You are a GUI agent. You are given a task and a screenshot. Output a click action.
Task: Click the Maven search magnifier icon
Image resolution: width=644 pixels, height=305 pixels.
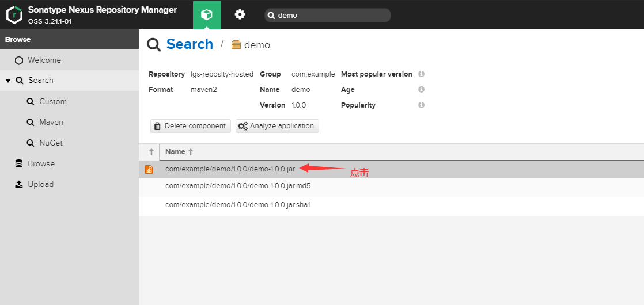pyautogui.click(x=31, y=123)
